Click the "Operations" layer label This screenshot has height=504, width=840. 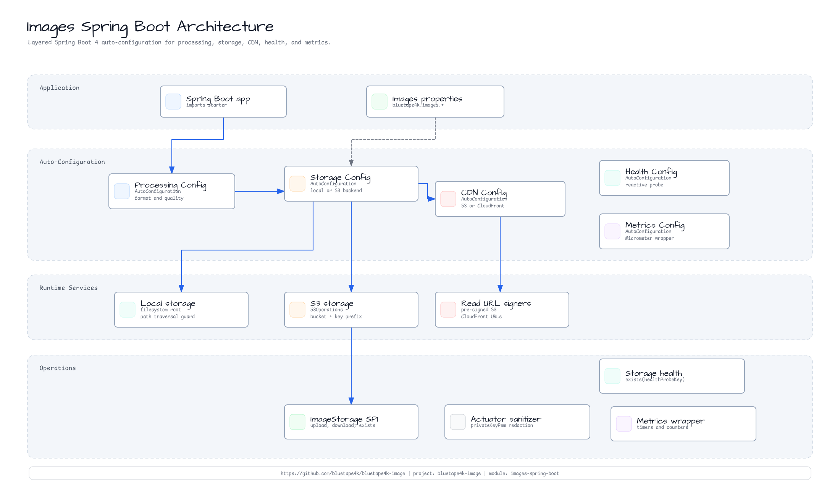(x=58, y=368)
